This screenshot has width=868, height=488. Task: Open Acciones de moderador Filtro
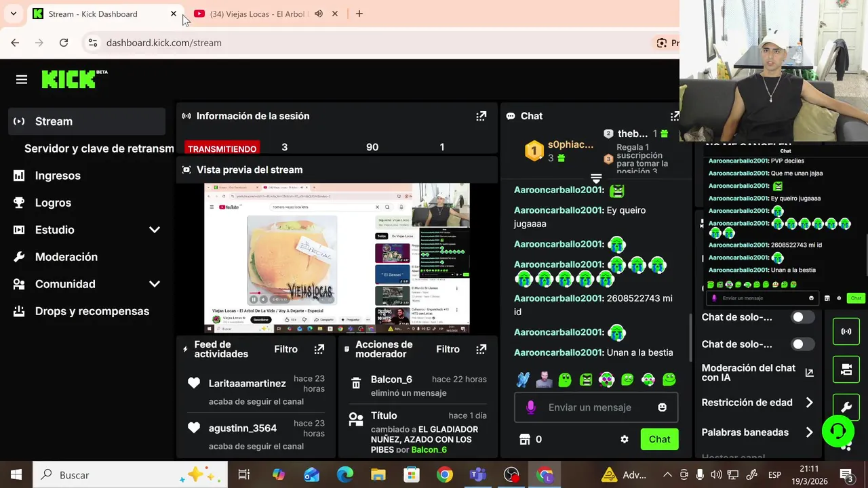448,349
